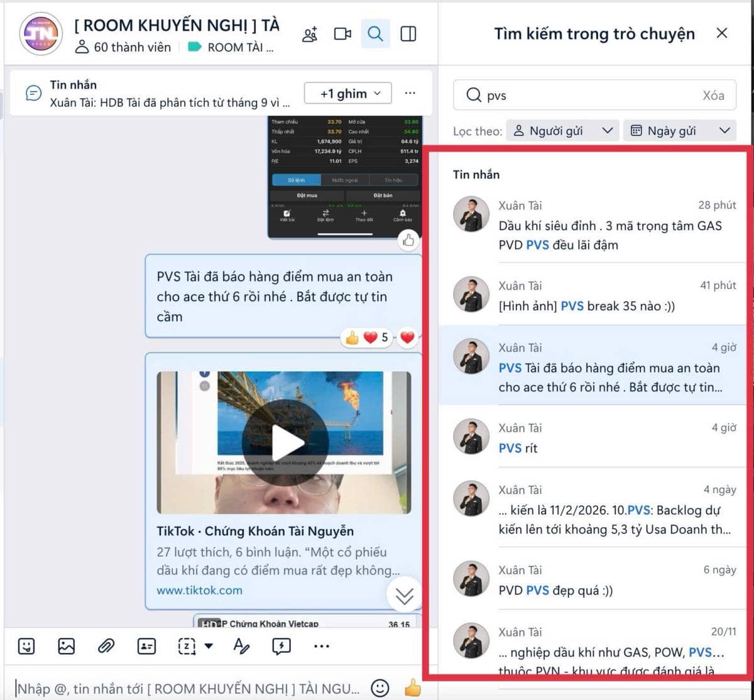Open text formatting pen icon

click(x=241, y=646)
